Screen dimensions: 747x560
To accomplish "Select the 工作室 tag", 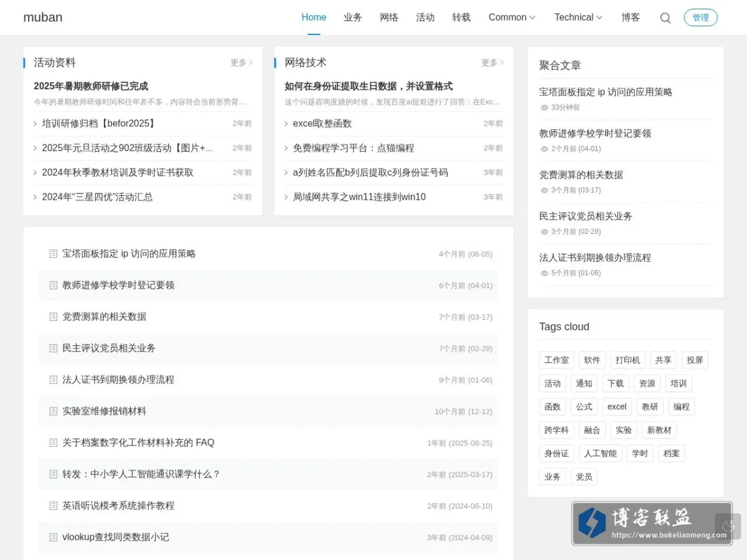I will (x=557, y=360).
